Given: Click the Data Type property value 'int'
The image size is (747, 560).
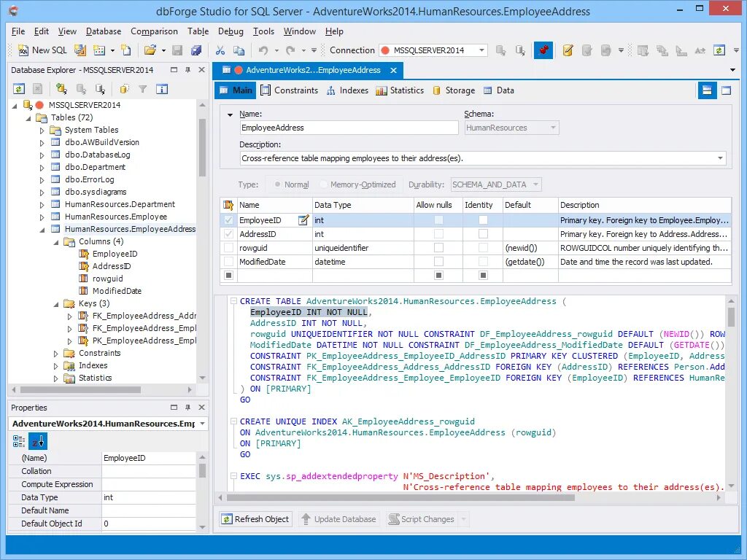Looking at the screenshot, I should [149, 497].
